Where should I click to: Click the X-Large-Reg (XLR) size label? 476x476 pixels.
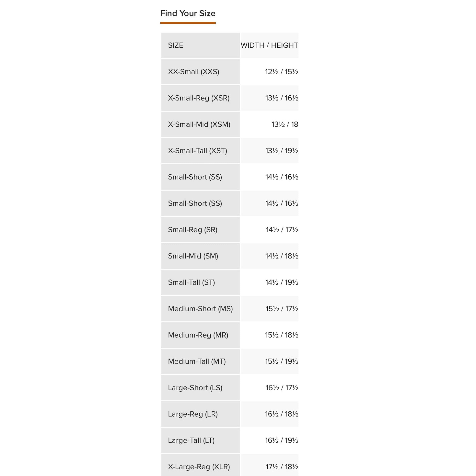(x=199, y=467)
